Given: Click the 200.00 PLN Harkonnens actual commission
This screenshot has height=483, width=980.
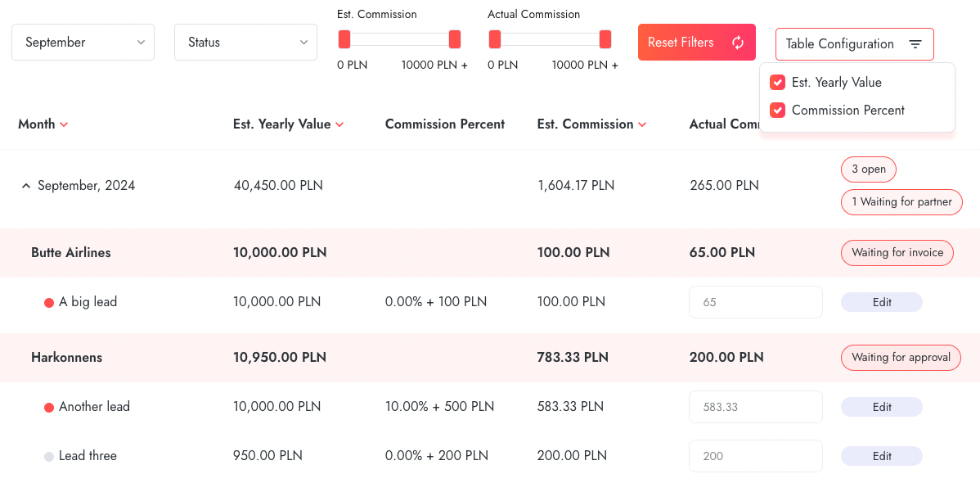Looking at the screenshot, I should (726, 358).
